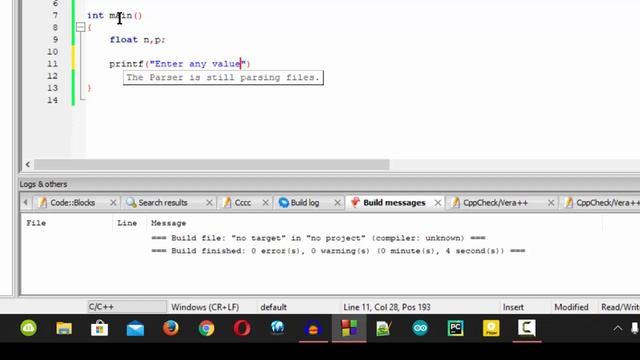Close the Build messages tab
The width and height of the screenshot is (640, 360).
coord(438,203)
